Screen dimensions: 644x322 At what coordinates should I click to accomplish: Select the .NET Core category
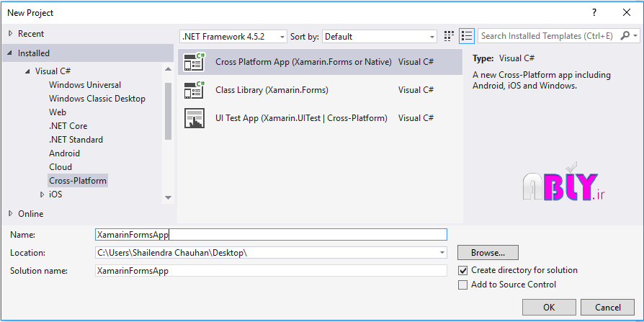click(x=68, y=125)
